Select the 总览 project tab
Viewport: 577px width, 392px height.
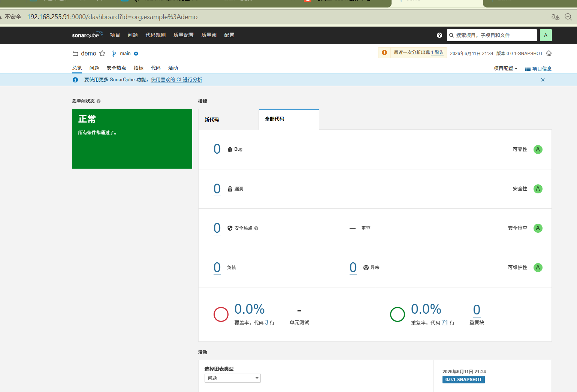pyautogui.click(x=77, y=68)
